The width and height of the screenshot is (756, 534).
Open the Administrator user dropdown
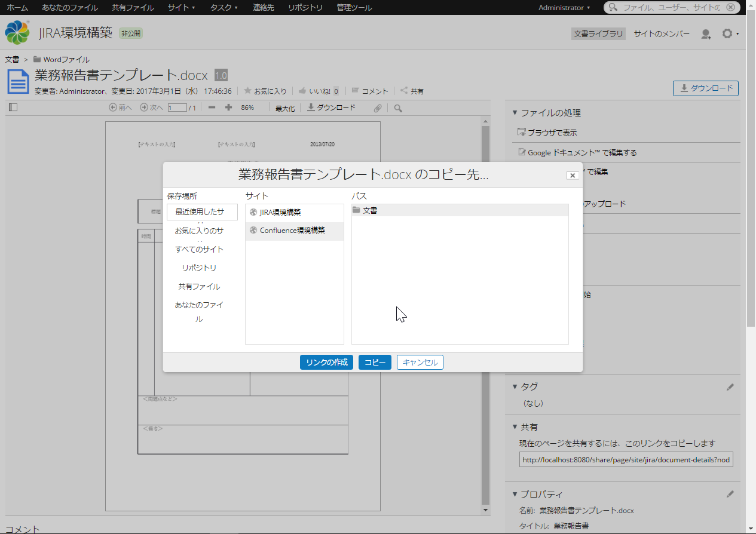tap(564, 8)
